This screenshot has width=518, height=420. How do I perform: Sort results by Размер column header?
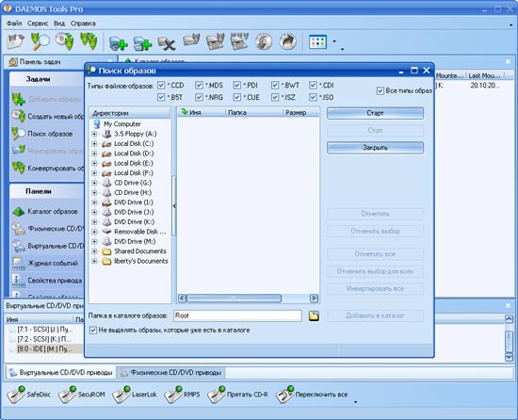pos(301,113)
